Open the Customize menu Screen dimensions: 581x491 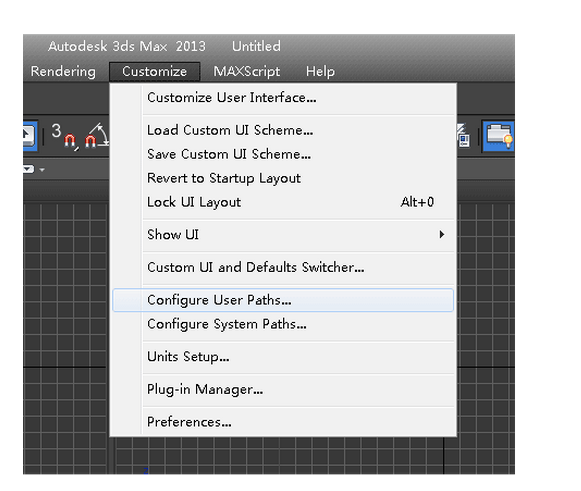155,71
